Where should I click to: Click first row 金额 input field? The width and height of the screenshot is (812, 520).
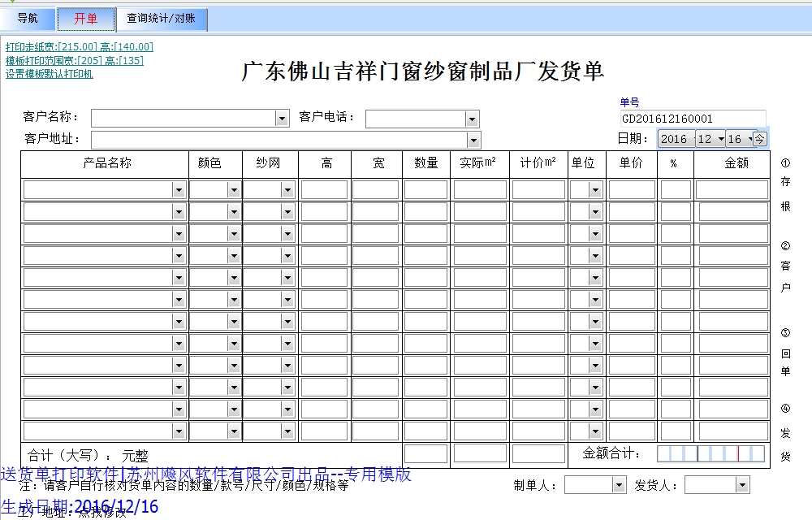pyautogui.click(x=732, y=190)
